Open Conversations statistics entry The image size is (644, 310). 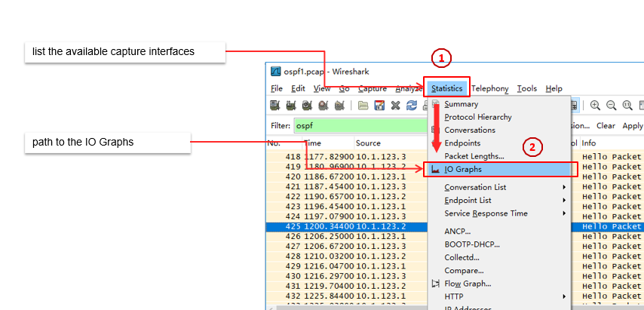(499, 130)
